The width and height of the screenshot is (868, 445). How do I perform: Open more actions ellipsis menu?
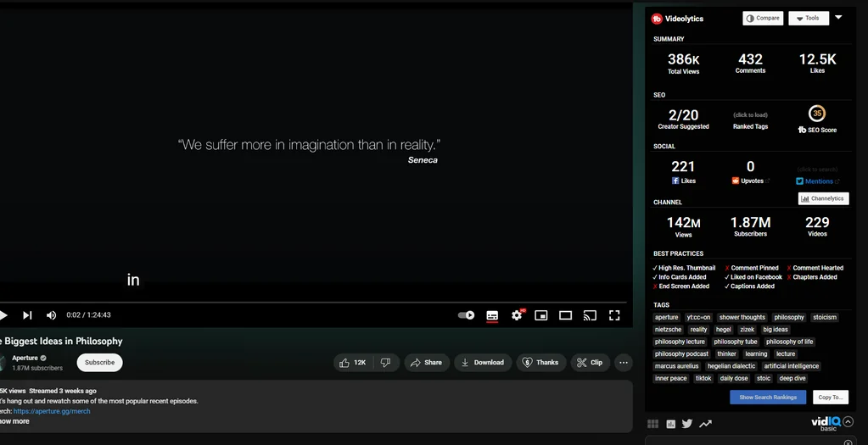click(x=624, y=363)
